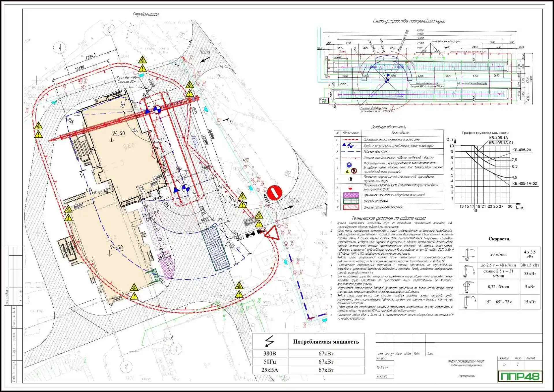
Task: Click the lightning bolt power icon
Action: [269, 341]
